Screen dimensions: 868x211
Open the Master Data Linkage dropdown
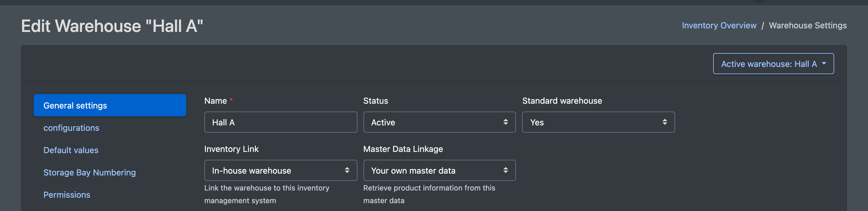click(439, 171)
